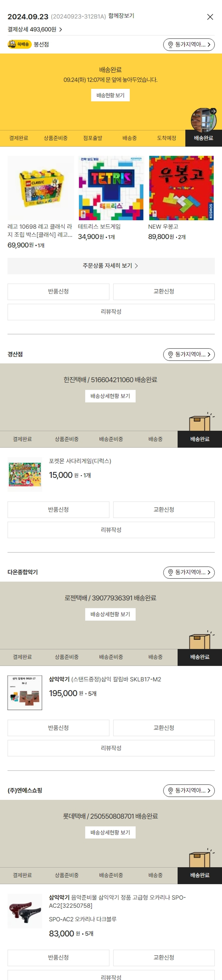The height and width of the screenshot is (980, 222).
Task: Request exchange for 봉선점 order
Action: coord(164,291)
